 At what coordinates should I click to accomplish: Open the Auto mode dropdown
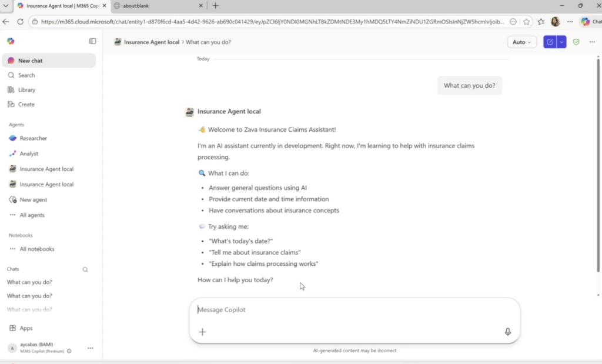(x=521, y=42)
